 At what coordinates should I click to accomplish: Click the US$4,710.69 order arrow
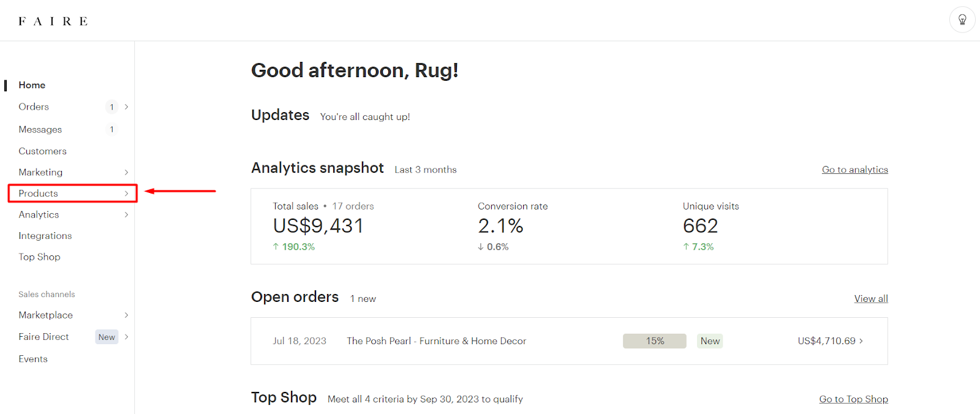coord(861,341)
